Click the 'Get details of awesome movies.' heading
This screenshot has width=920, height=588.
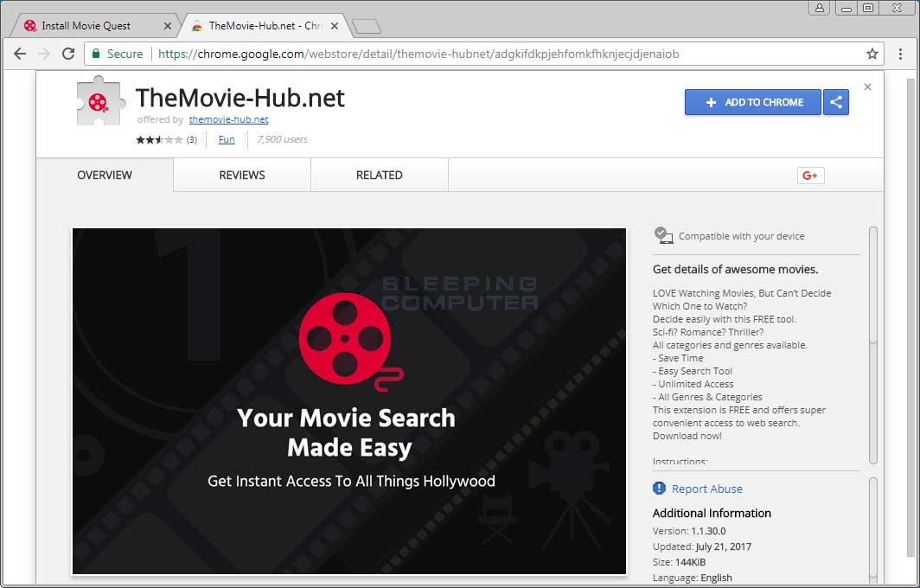pos(735,269)
